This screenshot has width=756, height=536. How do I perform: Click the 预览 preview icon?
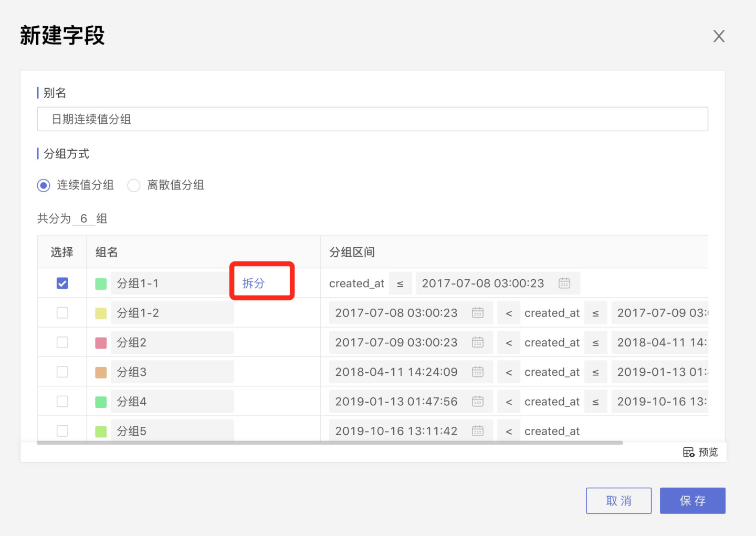click(x=689, y=452)
